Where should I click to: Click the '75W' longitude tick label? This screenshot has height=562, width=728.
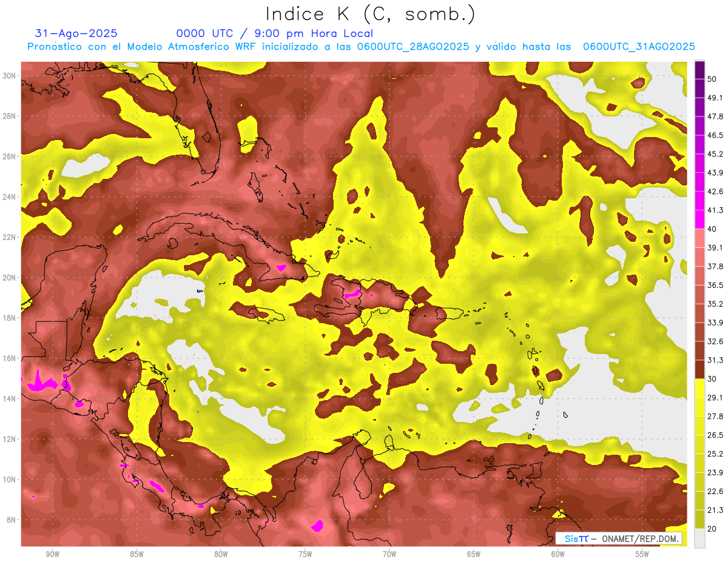pos(305,554)
